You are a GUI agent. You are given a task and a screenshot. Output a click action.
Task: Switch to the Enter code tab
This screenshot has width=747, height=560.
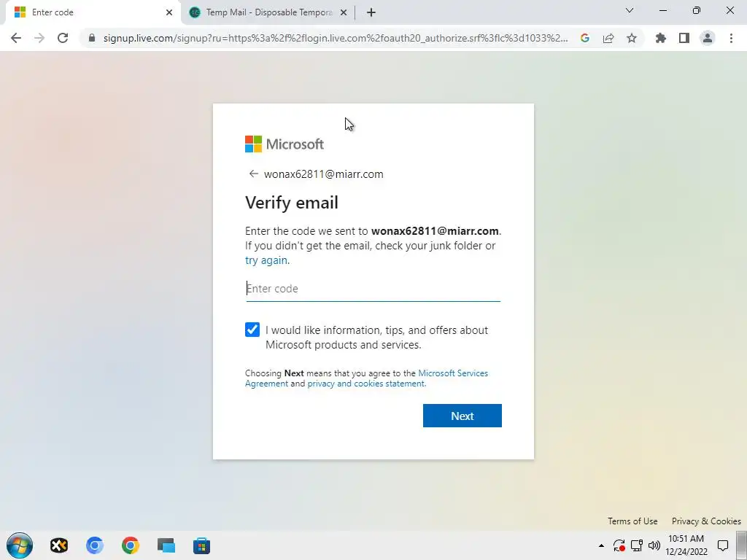click(93, 12)
